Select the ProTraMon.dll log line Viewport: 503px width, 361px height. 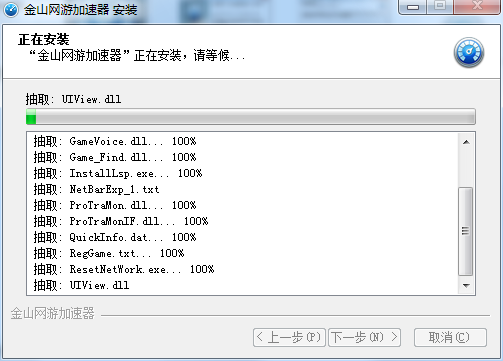(115, 205)
